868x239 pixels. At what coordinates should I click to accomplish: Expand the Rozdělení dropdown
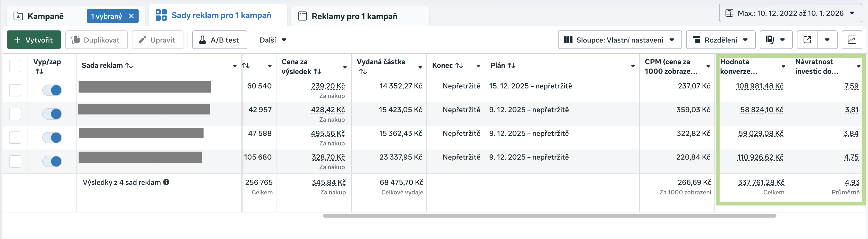coord(720,40)
